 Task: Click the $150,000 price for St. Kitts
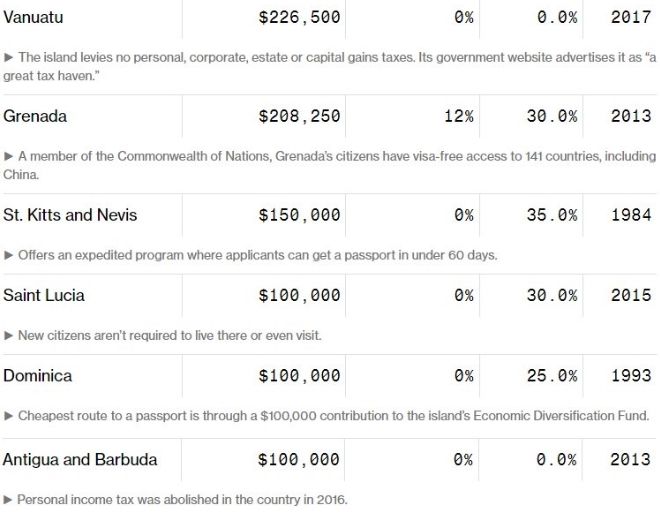point(299,215)
